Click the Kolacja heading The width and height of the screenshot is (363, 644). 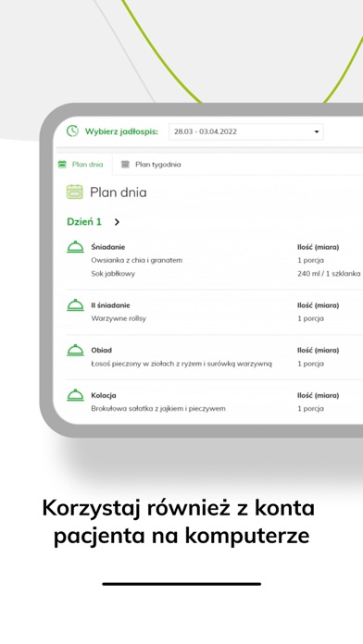pos(104,395)
